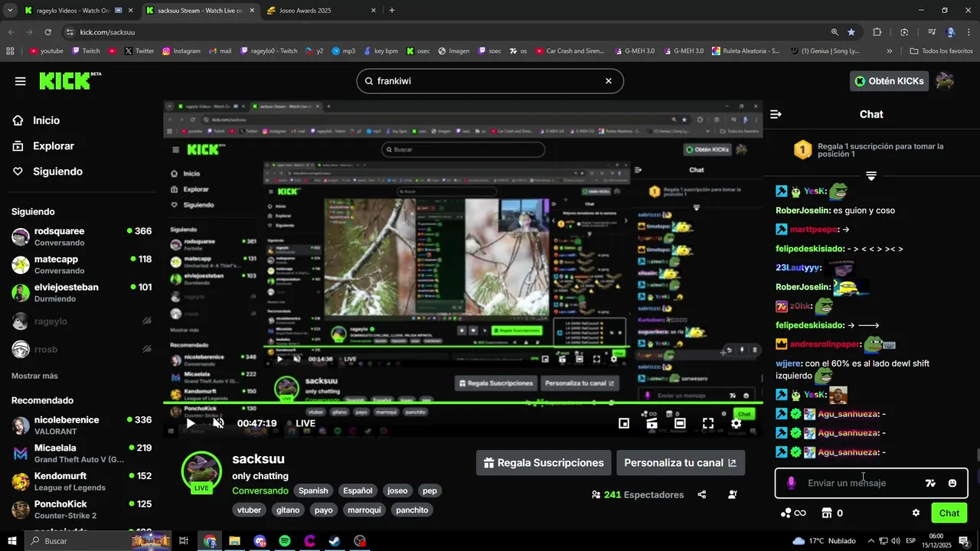Expand the subscription leaderboard chevron

tap(871, 176)
